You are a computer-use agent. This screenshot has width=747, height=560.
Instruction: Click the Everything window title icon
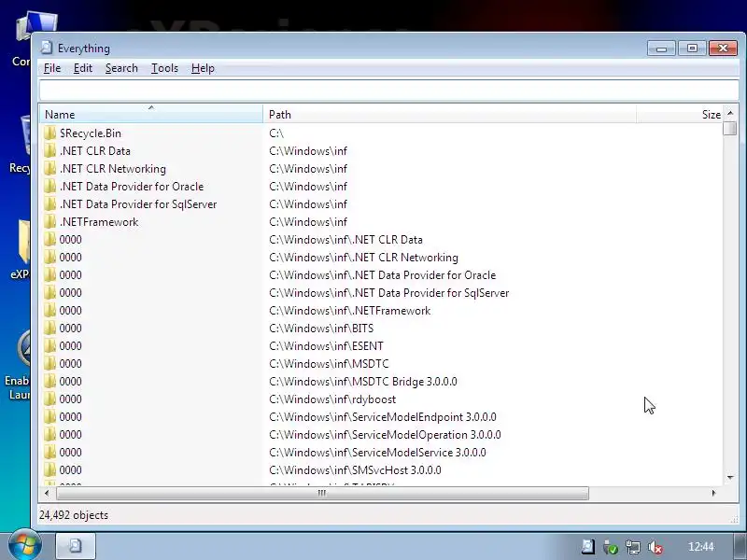tap(46, 48)
